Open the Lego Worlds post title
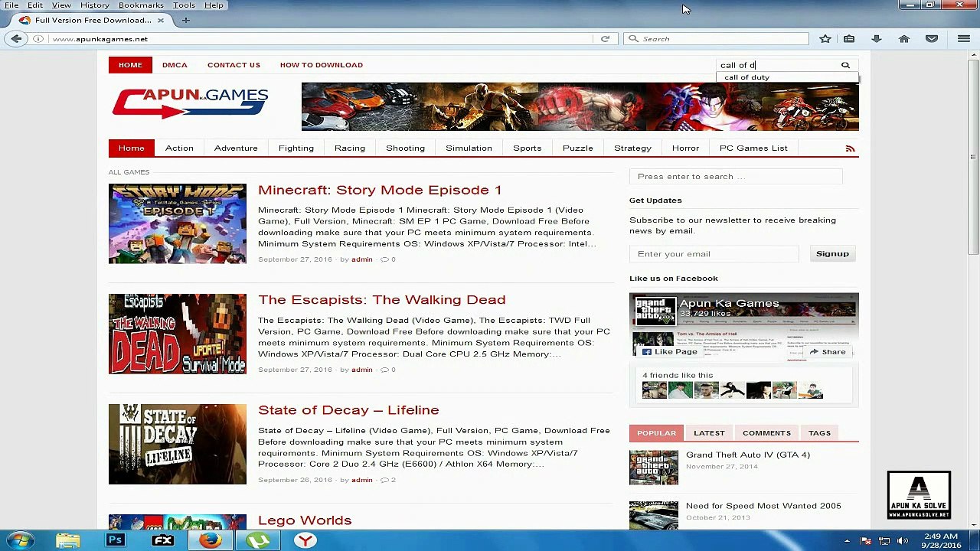This screenshot has height=551, width=980. (x=305, y=520)
